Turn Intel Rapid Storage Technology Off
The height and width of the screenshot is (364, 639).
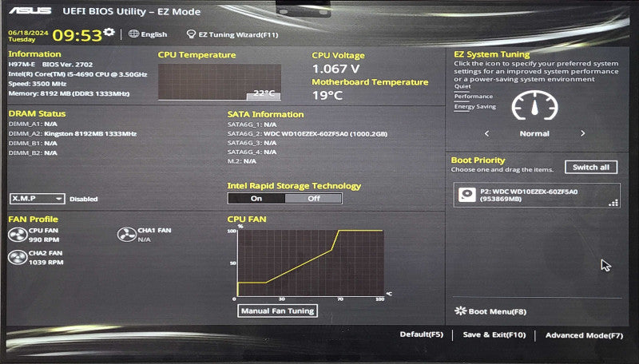(x=313, y=198)
